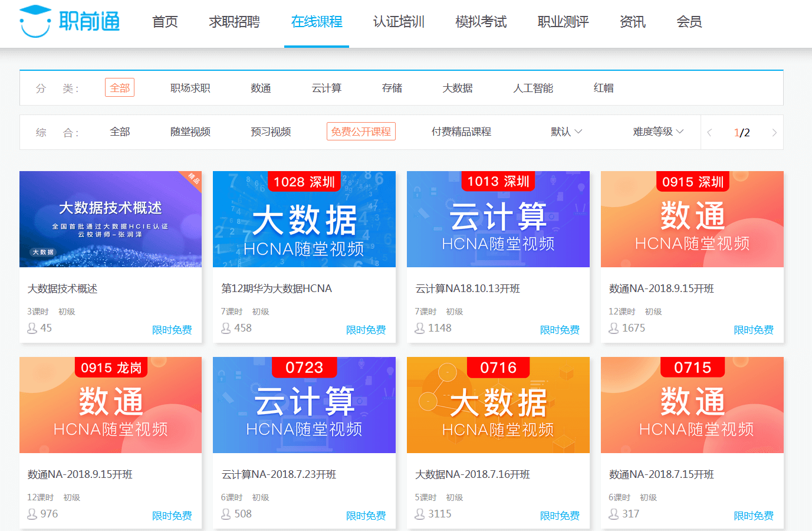The width and height of the screenshot is (812, 531).
Task: Click learner count icon on 大数据NA-2018.7.16开班 card
Action: click(x=420, y=514)
